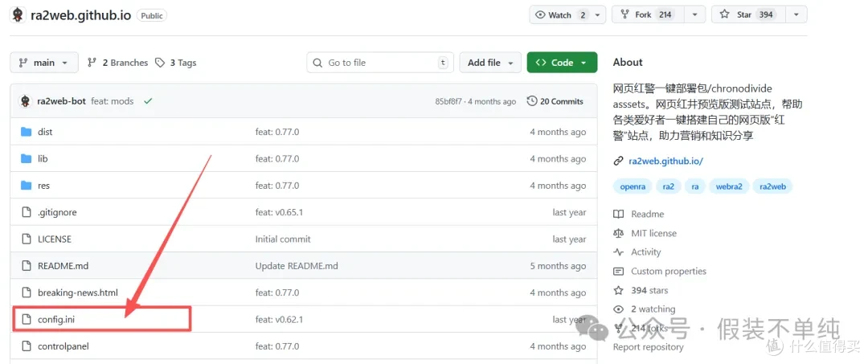Fork the repository using the Fork button
Screen dimensions: 868x364
pos(649,15)
